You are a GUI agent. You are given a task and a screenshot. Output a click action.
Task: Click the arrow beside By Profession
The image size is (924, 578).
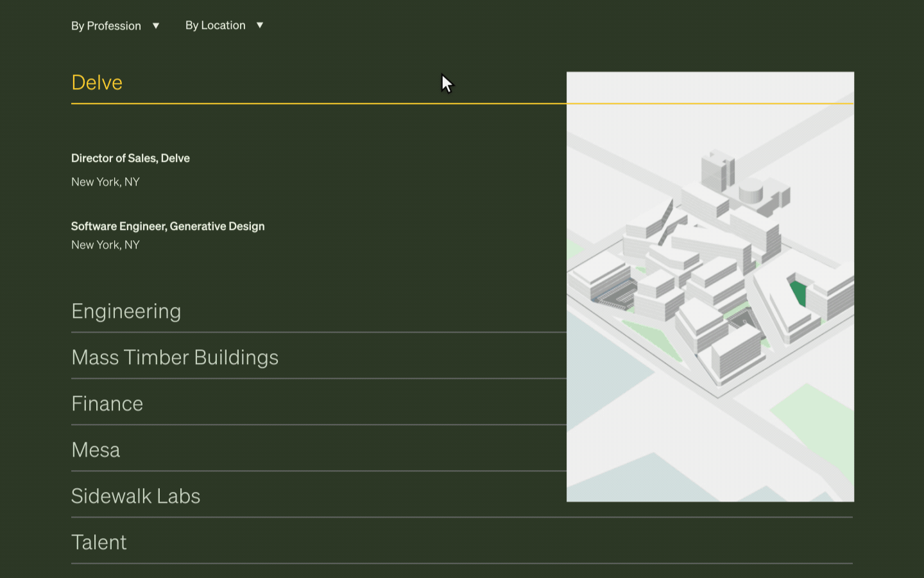tap(156, 26)
